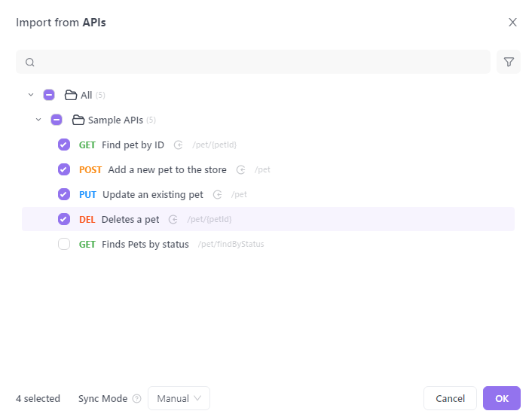This screenshot has height=414, width=532.
Task: Collapse the Sample APIs chevron
Action: [38, 120]
